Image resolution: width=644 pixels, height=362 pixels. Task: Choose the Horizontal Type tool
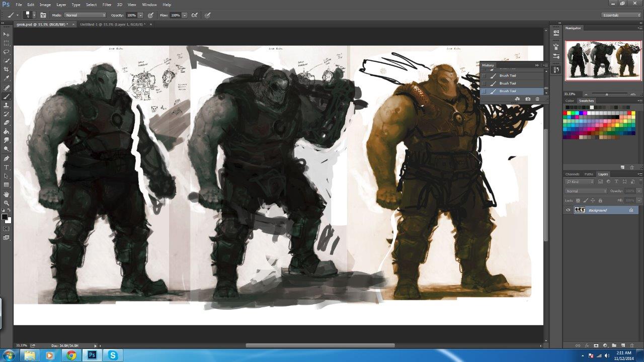tap(7, 167)
